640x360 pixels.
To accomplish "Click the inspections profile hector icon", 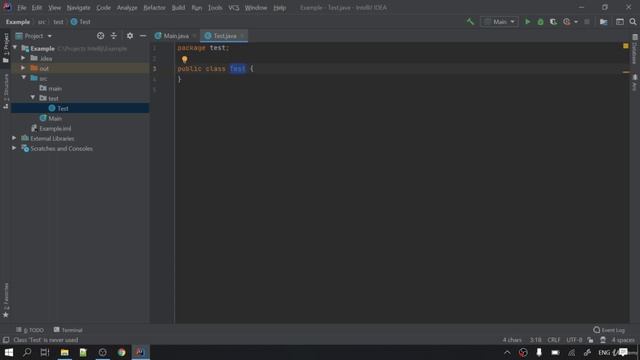I will tap(603, 340).
